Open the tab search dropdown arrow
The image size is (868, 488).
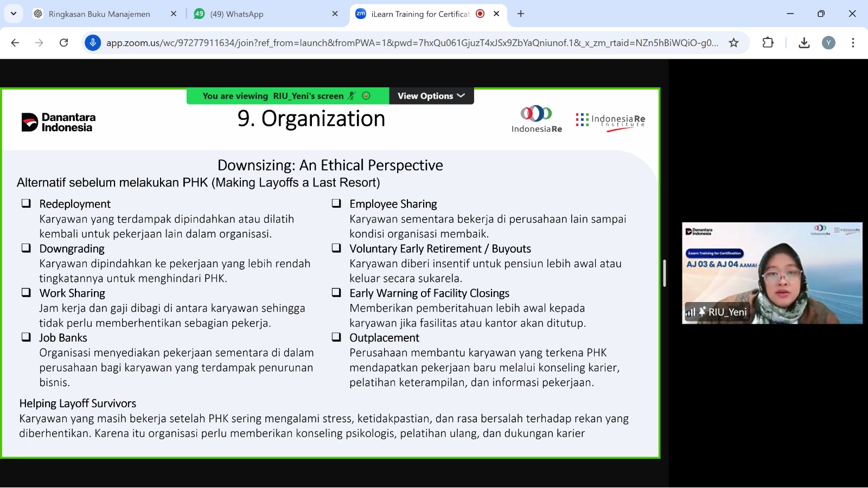point(14,14)
